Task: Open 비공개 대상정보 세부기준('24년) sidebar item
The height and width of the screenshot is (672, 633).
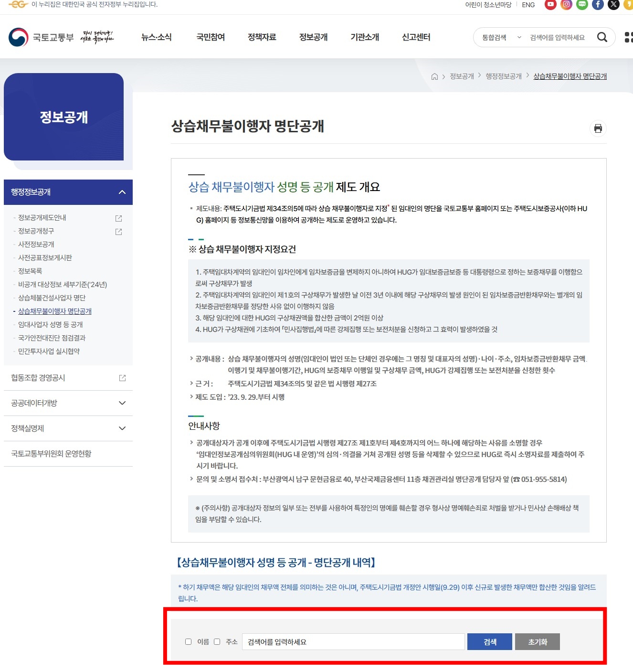Action: pos(63,285)
